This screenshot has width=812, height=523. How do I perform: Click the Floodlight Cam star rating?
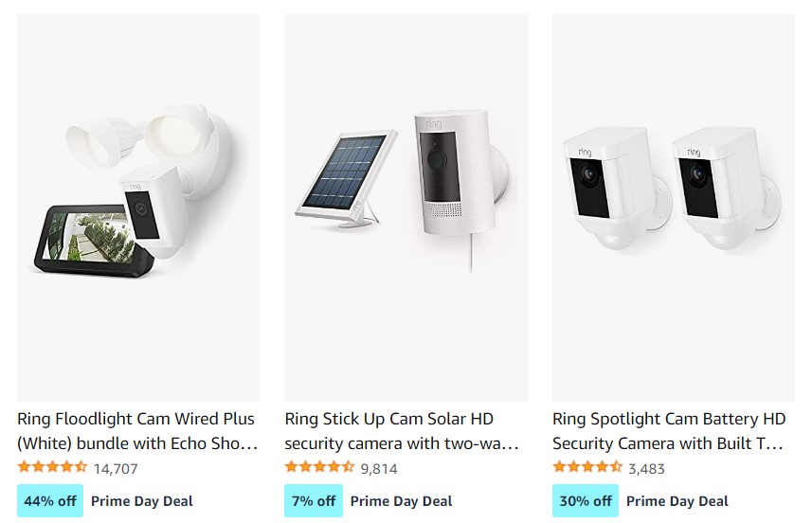52,467
